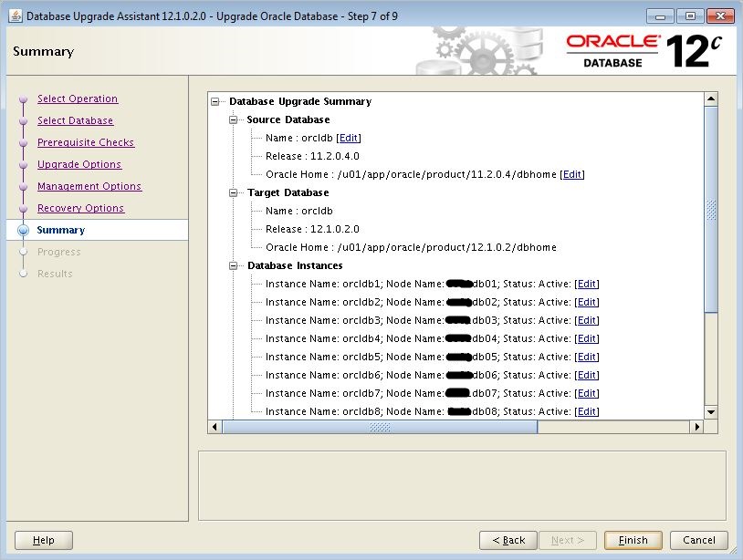Close the Database Upgrade Assistant window

coord(720,16)
